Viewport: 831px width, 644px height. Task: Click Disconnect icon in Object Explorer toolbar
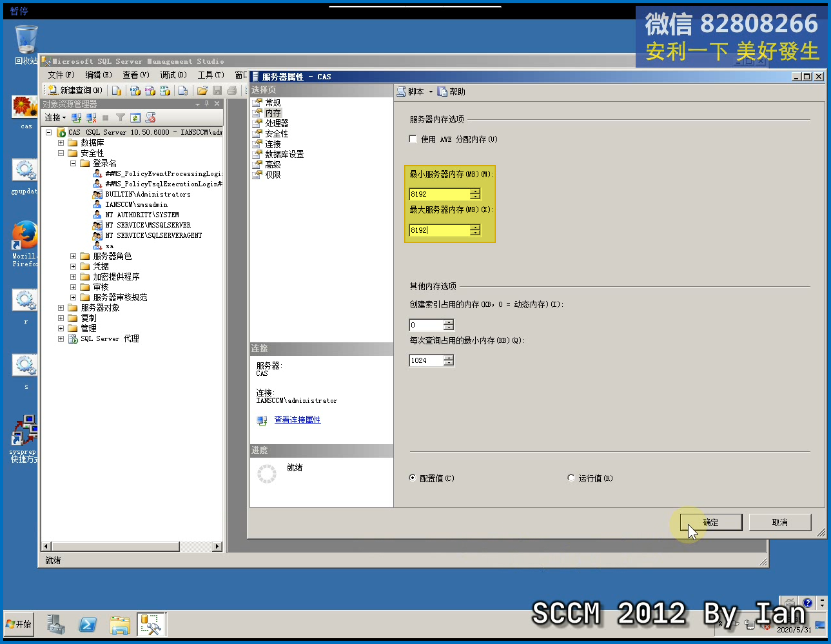pos(91,117)
